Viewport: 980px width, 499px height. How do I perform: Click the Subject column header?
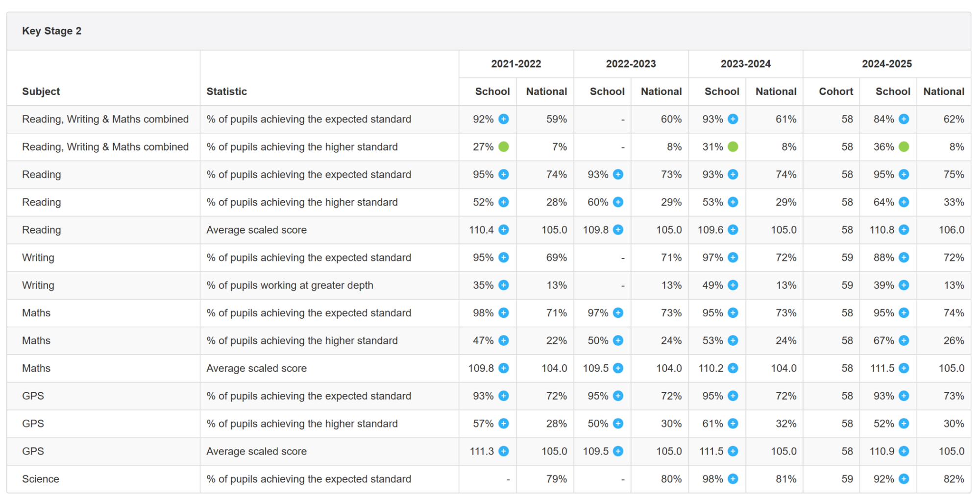click(41, 92)
